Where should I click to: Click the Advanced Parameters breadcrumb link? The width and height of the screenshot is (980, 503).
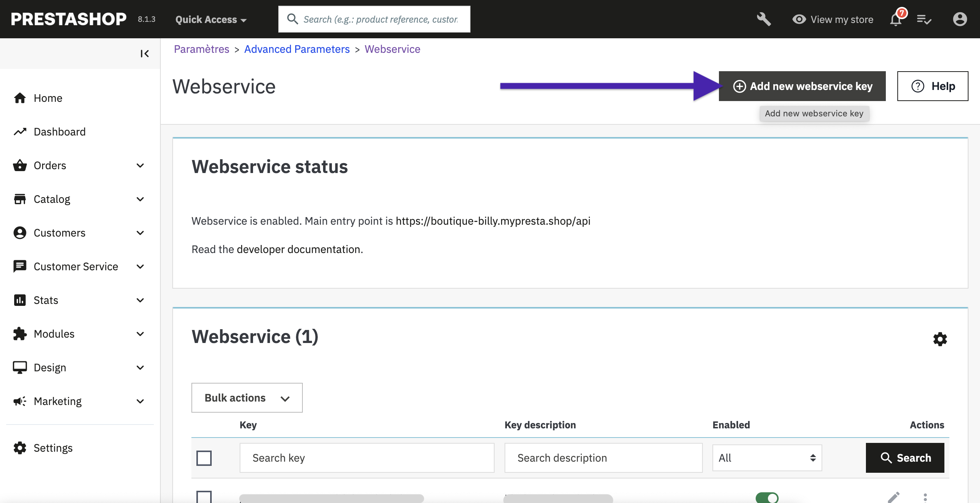[x=297, y=49]
